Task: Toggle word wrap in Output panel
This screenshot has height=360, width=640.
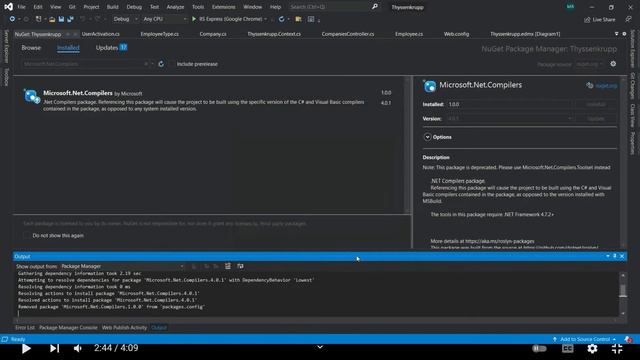Action: click(x=240, y=266)
